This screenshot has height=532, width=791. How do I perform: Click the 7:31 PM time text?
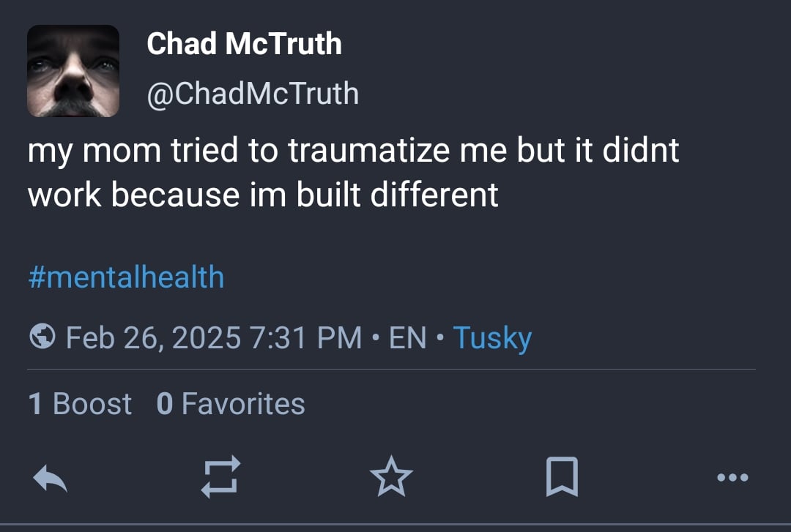[x=305, y=337]
